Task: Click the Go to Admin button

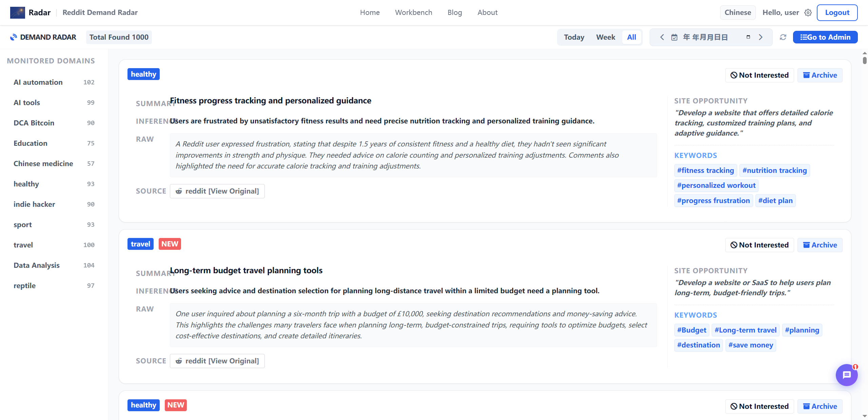Action: click(825, 37)
